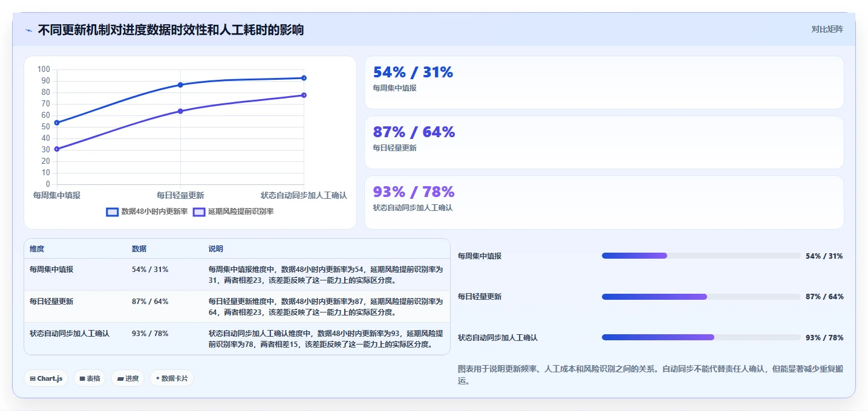Click the 每日轻量更新 progress bar
Image resolution: width=868 pixels, height=411 pixels.
pos(701,297)
